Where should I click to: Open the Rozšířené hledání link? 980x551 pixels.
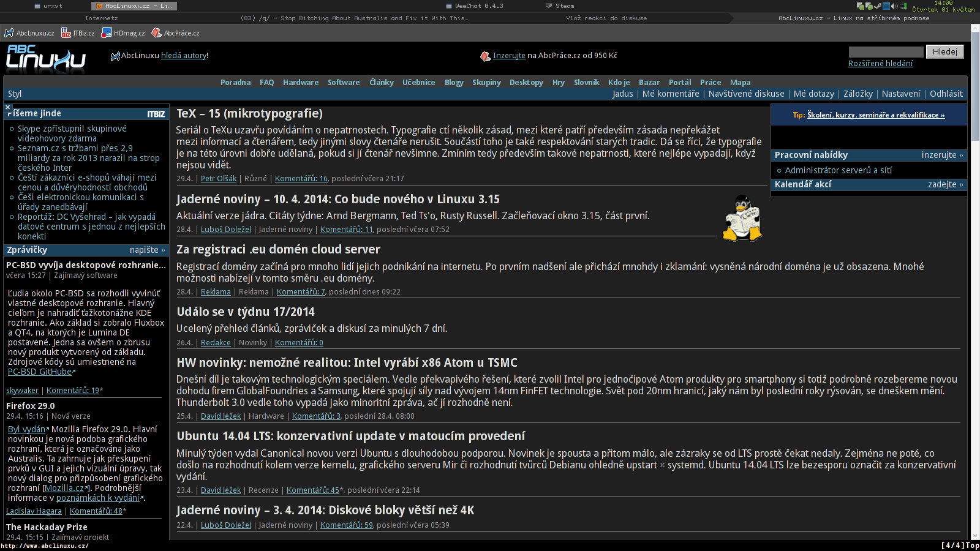click(x=880, y=64)
